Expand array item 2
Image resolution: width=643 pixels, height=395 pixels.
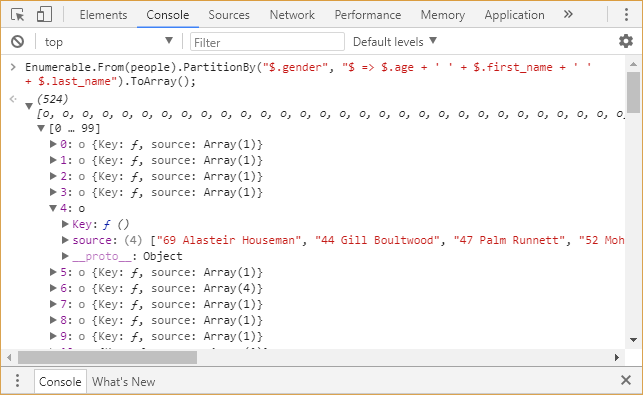tap(53, 176)
